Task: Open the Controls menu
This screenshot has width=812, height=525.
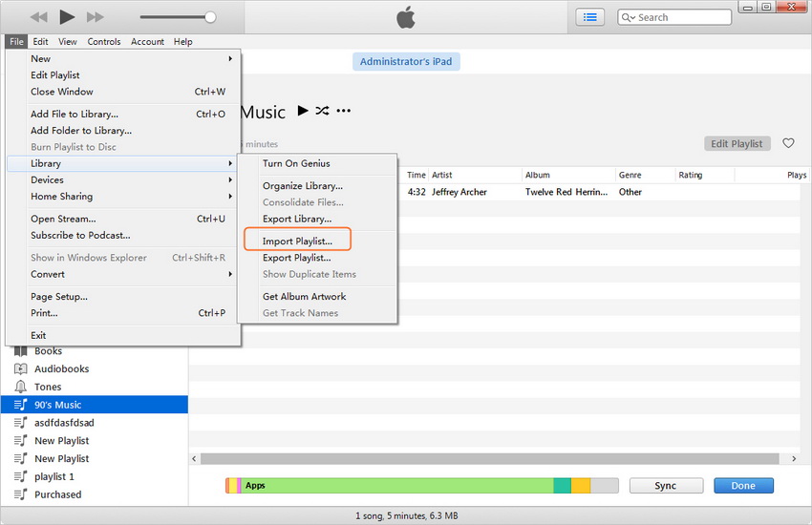Action: 104,42
